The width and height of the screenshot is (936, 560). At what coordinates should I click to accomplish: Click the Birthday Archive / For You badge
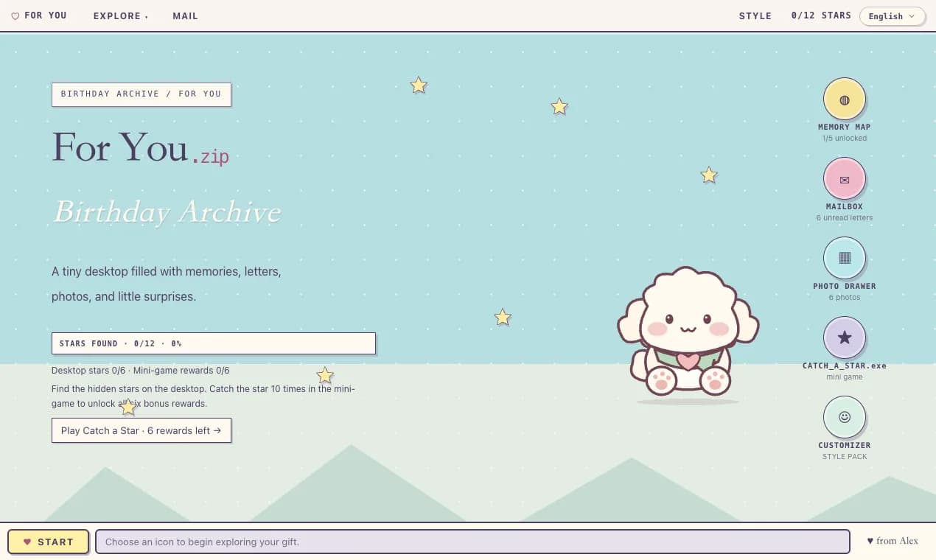click(x=141, y=94)
